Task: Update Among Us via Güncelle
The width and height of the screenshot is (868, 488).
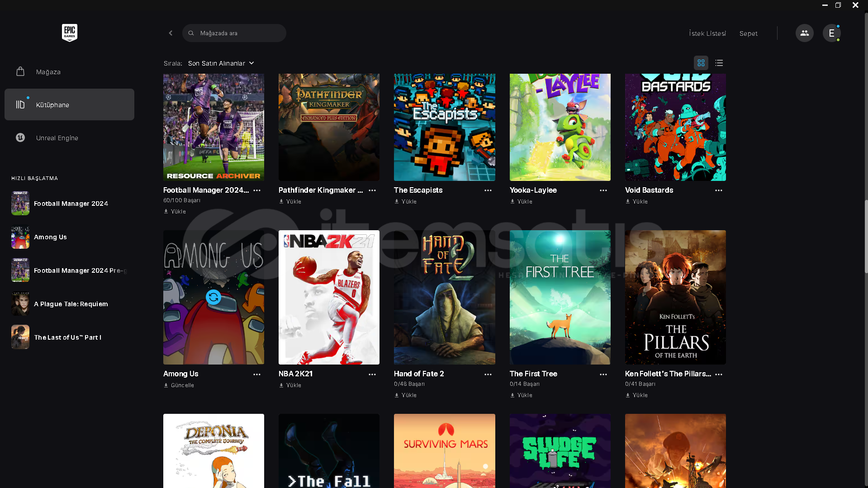Action: coord(179,385)
